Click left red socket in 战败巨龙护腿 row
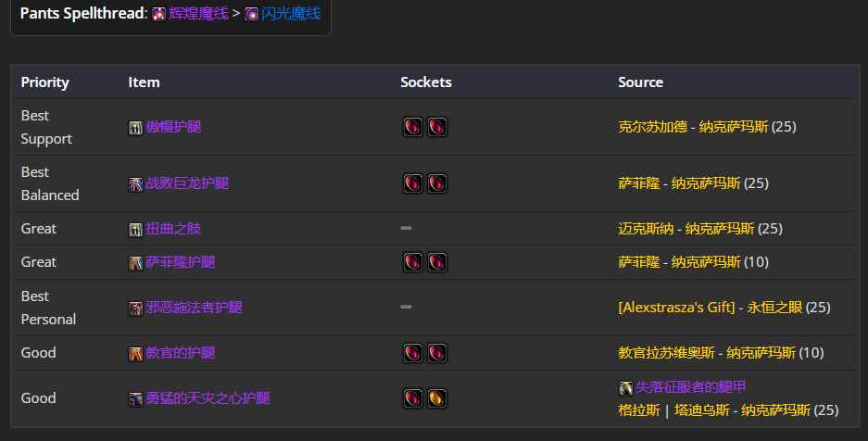The image size is (868, 441). pyautogui.click(x=413, y=183)
